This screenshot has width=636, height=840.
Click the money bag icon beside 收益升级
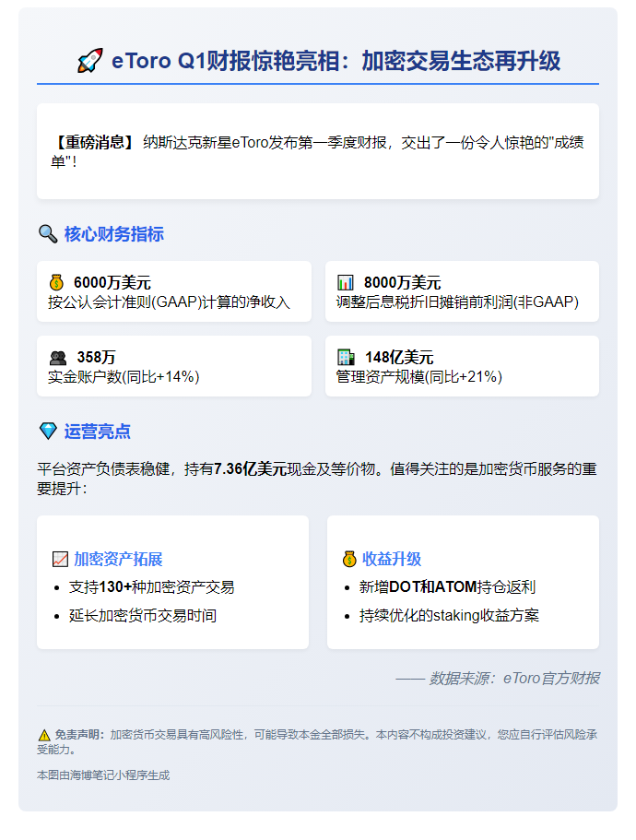[x=349, y=559]
